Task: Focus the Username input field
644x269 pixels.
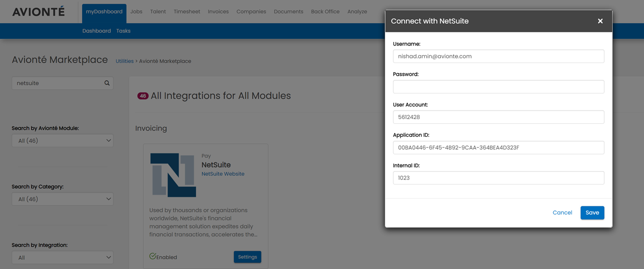Action: [x=498, y=56]
